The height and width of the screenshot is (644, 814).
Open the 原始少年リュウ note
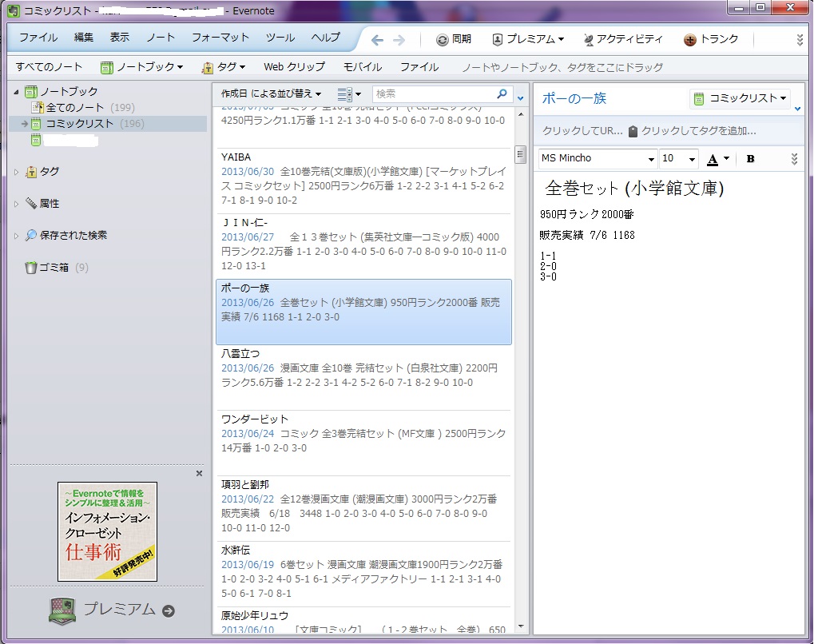pos(363,621)
